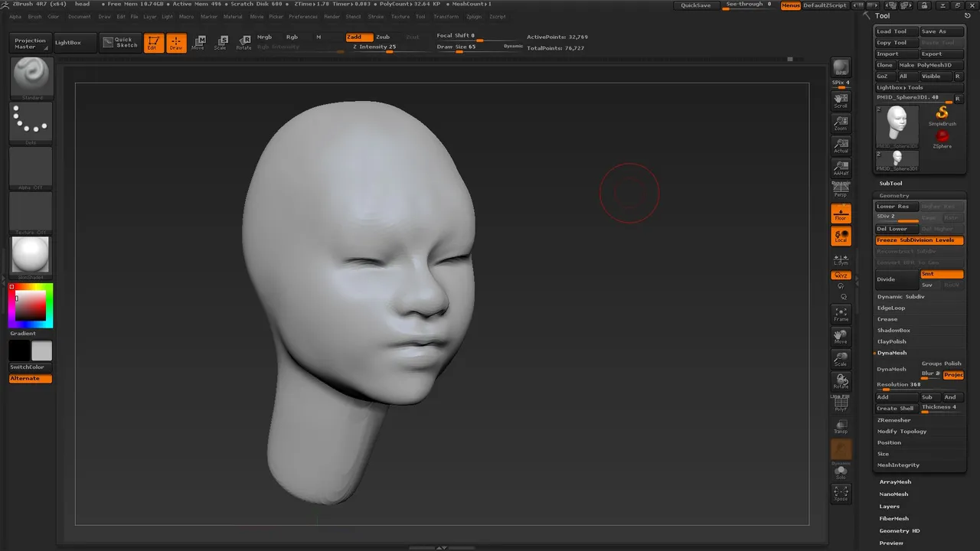Open the Alpha Off selector
This screenshot has width=980, height=551.
coord(31,168)
